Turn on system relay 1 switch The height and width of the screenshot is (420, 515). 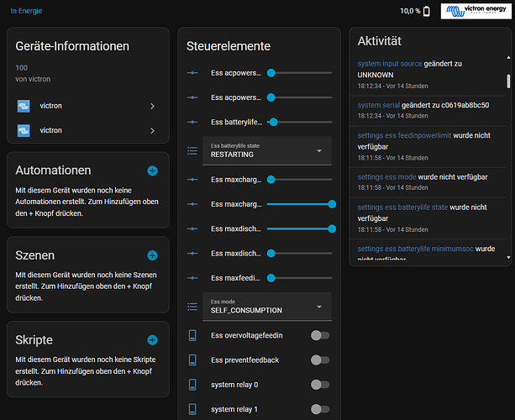point(319,409)
